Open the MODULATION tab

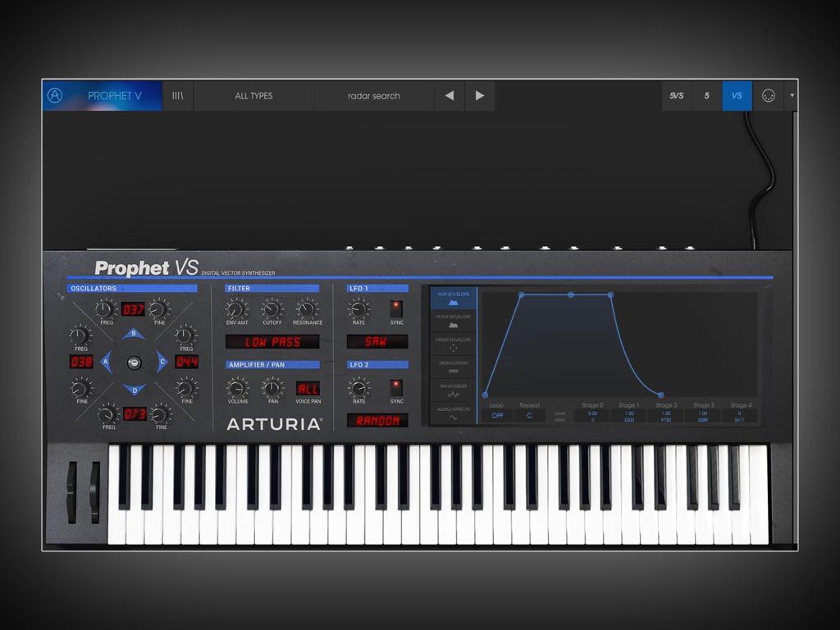coord(453,367)
